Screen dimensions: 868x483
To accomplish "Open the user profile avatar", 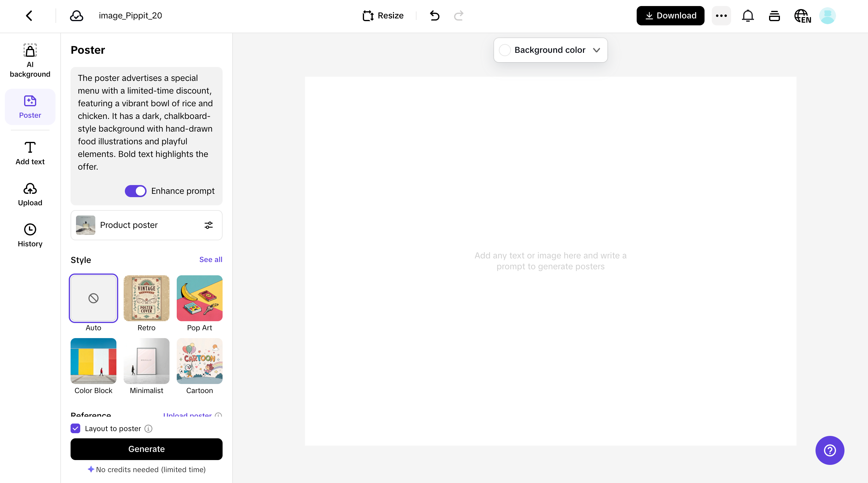I will coord(827,15).
